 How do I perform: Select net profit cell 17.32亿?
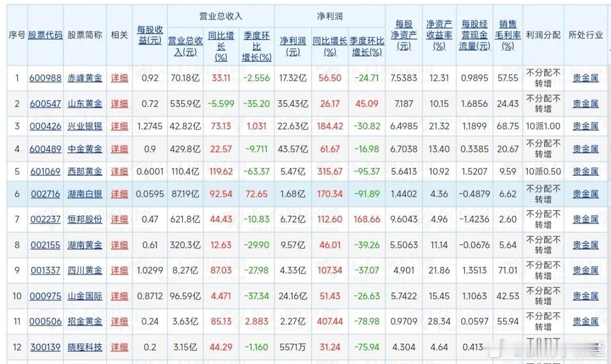pyautogui.click(x=293, y=78)
